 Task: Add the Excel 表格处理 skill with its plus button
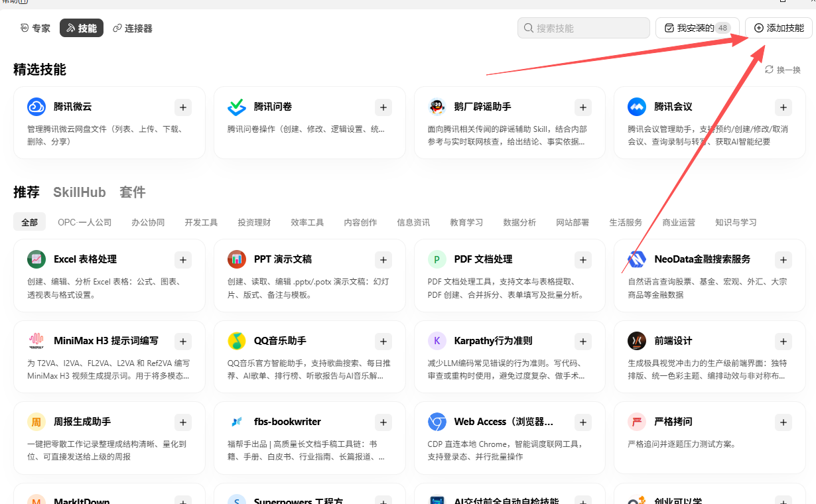tap(183, 259)
